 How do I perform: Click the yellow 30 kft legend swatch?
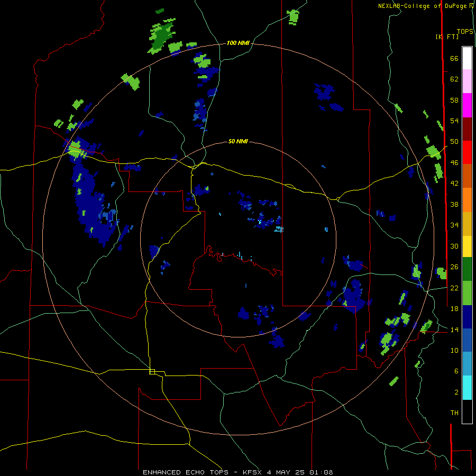tap(467, 246)
